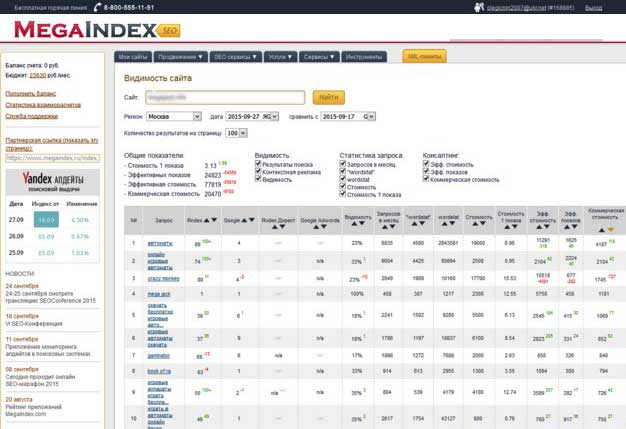Screen dimensions: 626x429
Task: Sort Yandex Директ column ascending
Action: click(275, 227)
